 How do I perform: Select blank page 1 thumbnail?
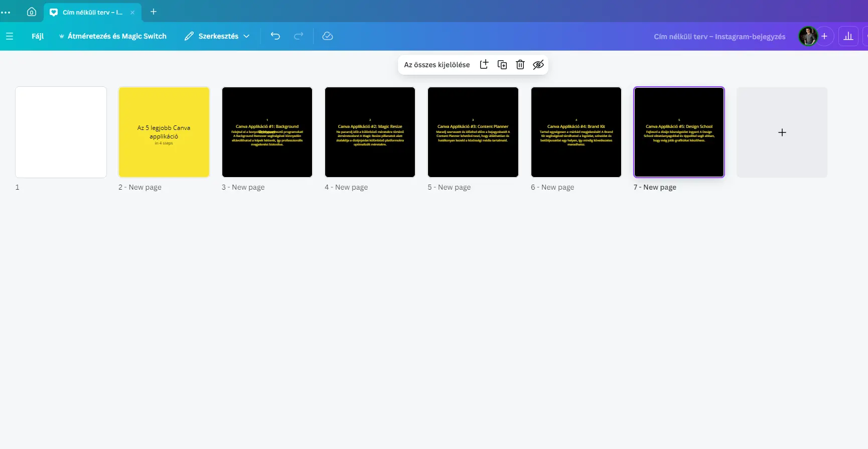coord(61,132)
